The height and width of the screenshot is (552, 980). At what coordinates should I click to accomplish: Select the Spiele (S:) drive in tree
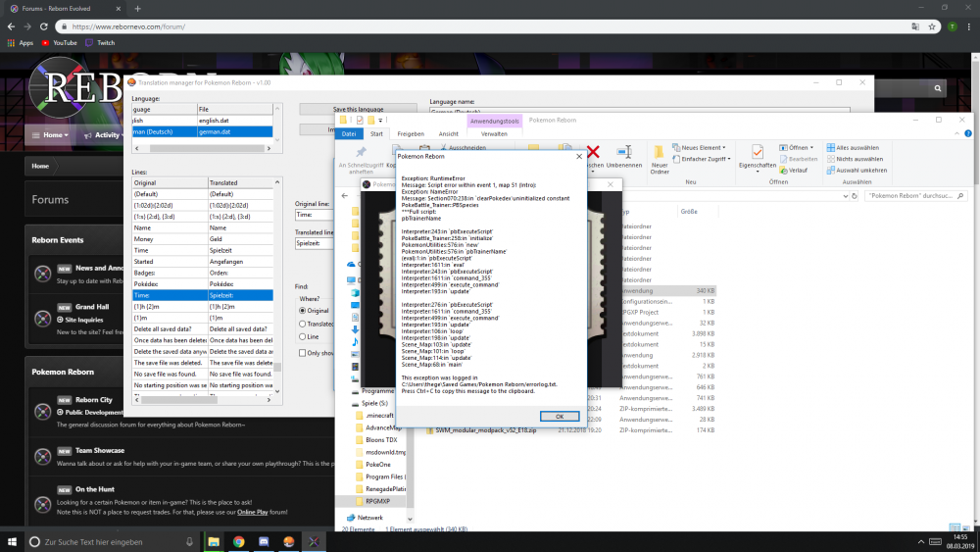click(x=373, y=403)
